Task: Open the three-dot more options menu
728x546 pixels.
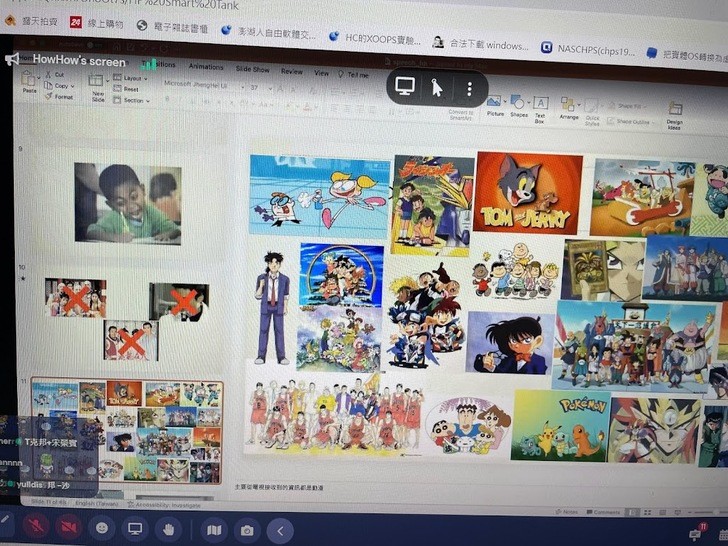Action: (469, 88)
